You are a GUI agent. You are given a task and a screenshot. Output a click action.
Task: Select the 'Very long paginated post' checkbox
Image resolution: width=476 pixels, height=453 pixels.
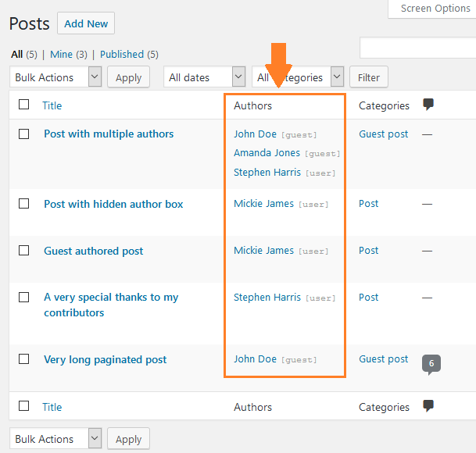pyautogui.click(x=24, y=359)
